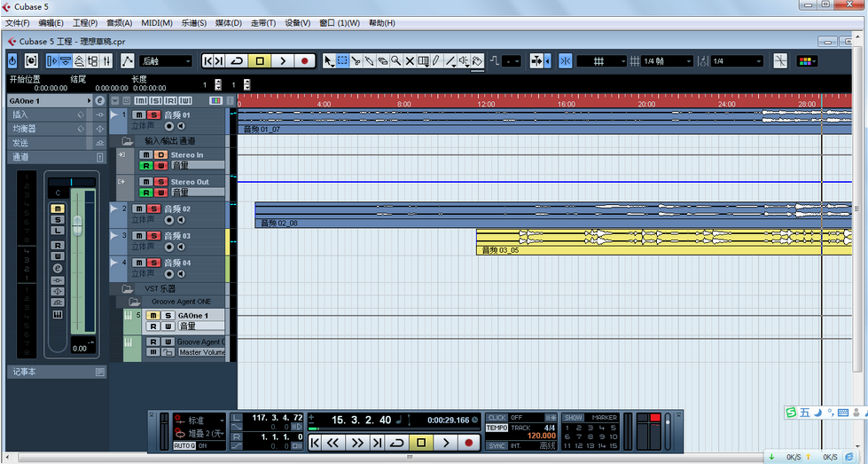Open the MIDI(M) menu

pyautogui.click(x=157, y=23)
